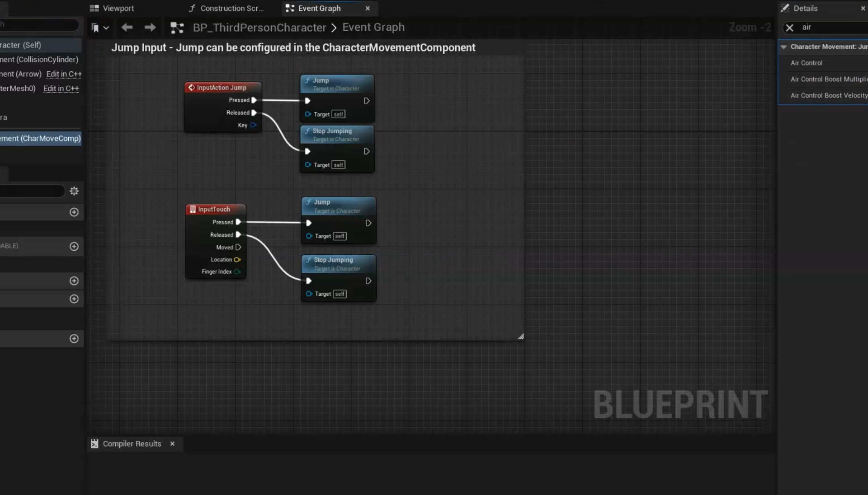Click BP_ThirdPersonCharacter breadcrumb
This screenshot has height=495, width=868.
(x=259, y=28)
